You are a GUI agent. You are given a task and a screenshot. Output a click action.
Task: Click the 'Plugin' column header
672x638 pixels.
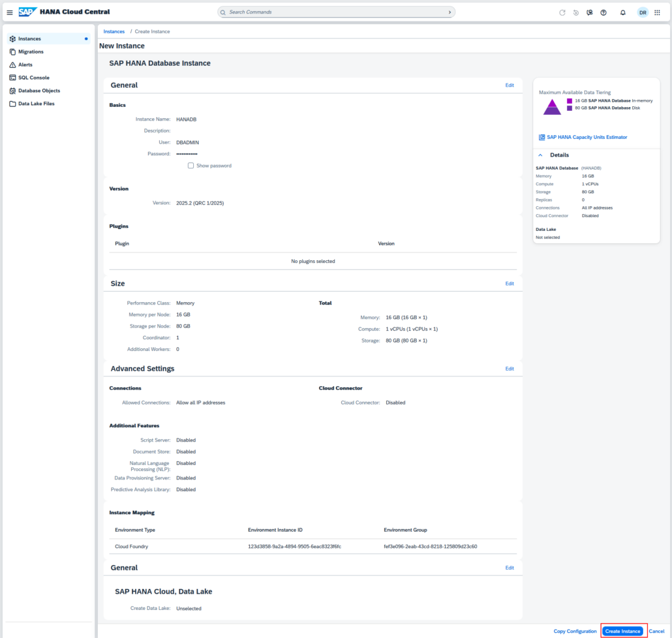tap(122, 244)
